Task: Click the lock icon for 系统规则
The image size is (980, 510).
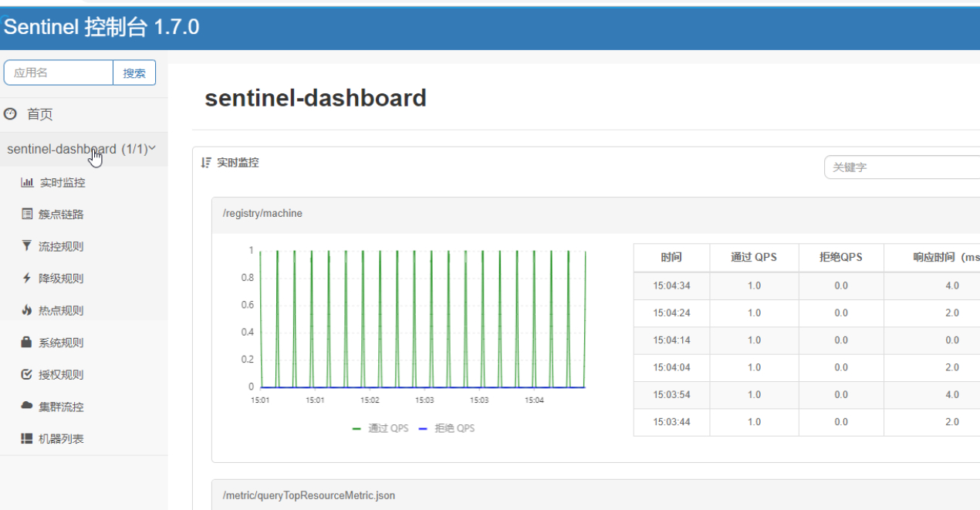Action: tap(27, 342)
